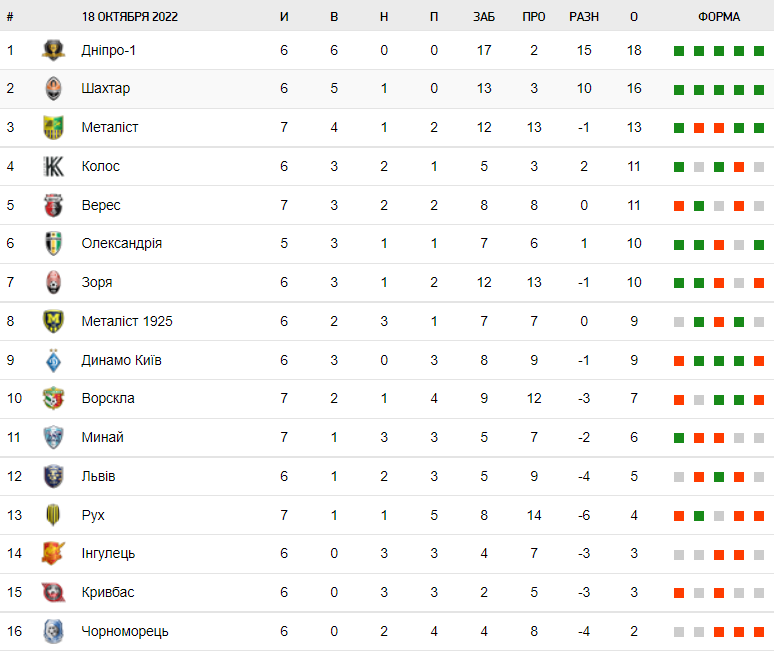Sort by the ЗАБ goals scored header
Image resolution: width=774 pixels, height=651 pixels.
coord(484,17)
